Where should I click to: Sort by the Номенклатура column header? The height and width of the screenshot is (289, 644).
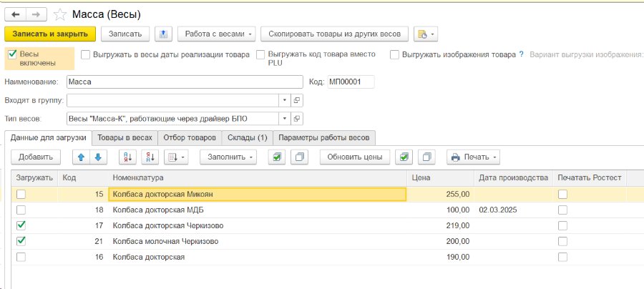click(x=258, y=177)
